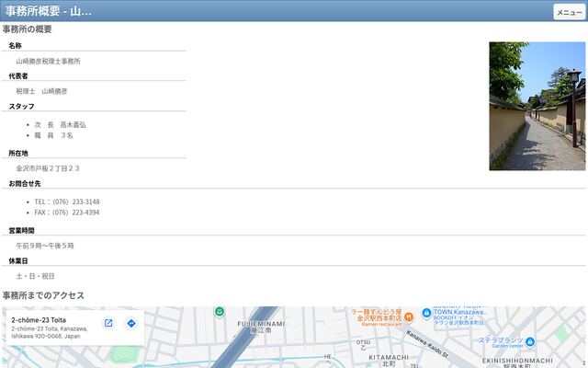The height and width of the screenshot is (368, 588).
Task: Click the TEL (076) 233-3148 entry
Action: pos(67,201)
